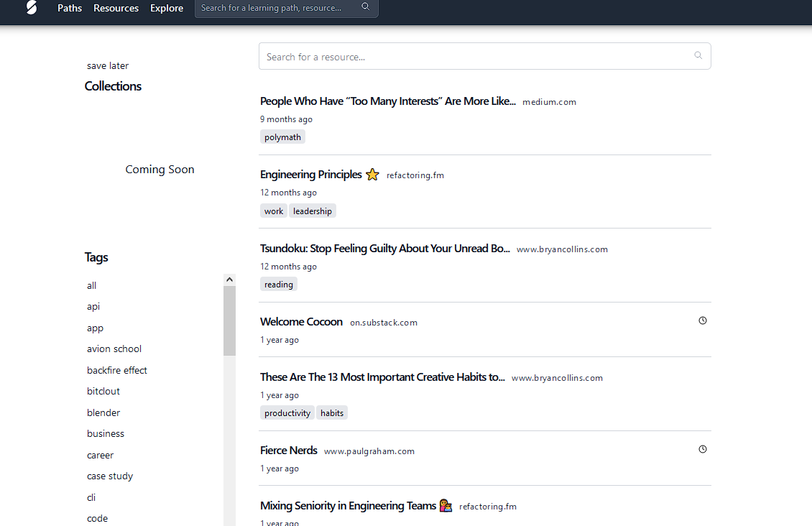Image resolution: width=812 pixels, height=526 pixels.
Task: Click the magnifier icon in the top search bar
Action: coord(366,6)
